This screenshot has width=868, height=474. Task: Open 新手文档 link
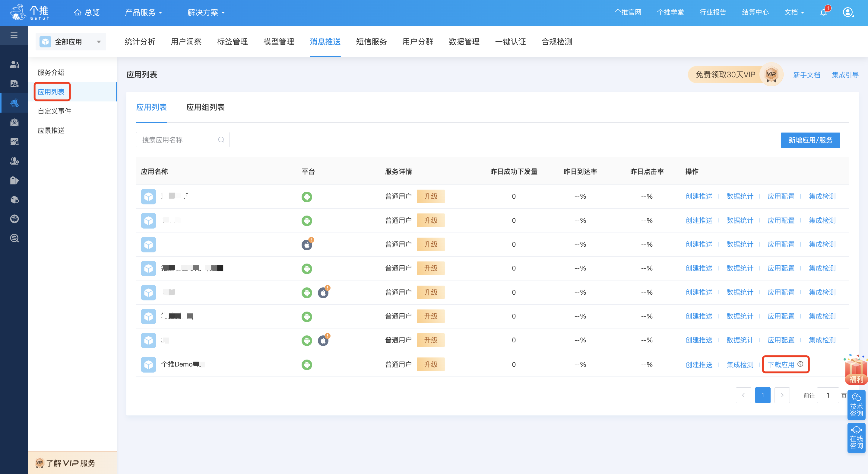(x=806, y=75)
